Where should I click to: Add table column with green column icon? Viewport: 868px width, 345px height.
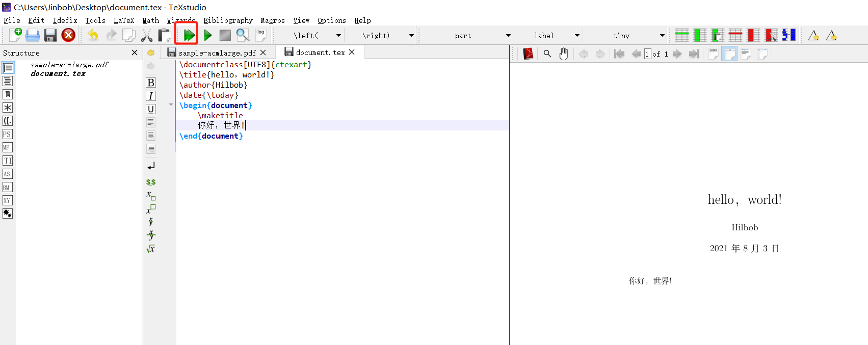click(700, 35)
